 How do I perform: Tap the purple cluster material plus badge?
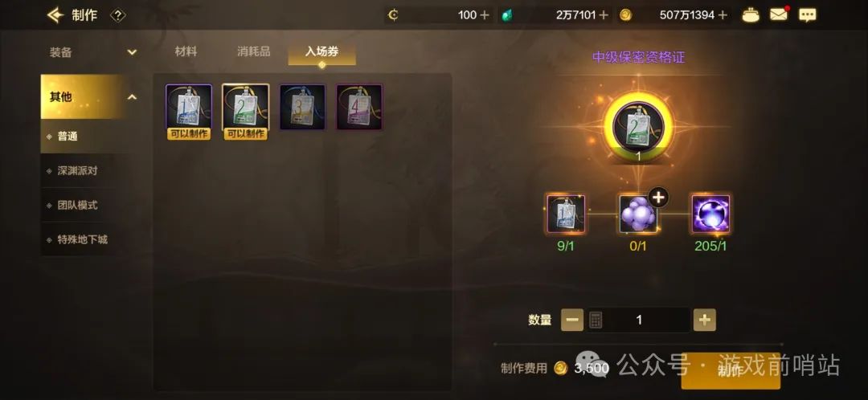tap(658, 198)
